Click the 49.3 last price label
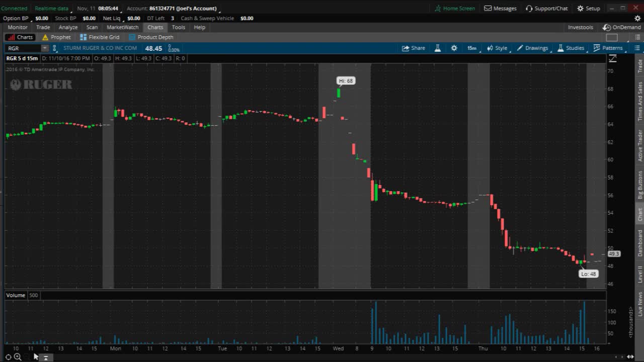Image resolution: width=644 pixels, height=362 pixels. point(614,254)
